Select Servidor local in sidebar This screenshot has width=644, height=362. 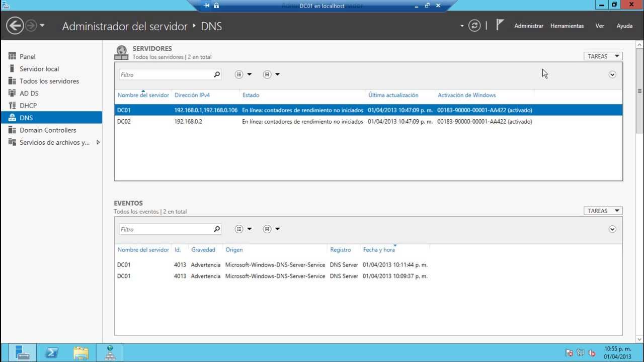(51, 69)
